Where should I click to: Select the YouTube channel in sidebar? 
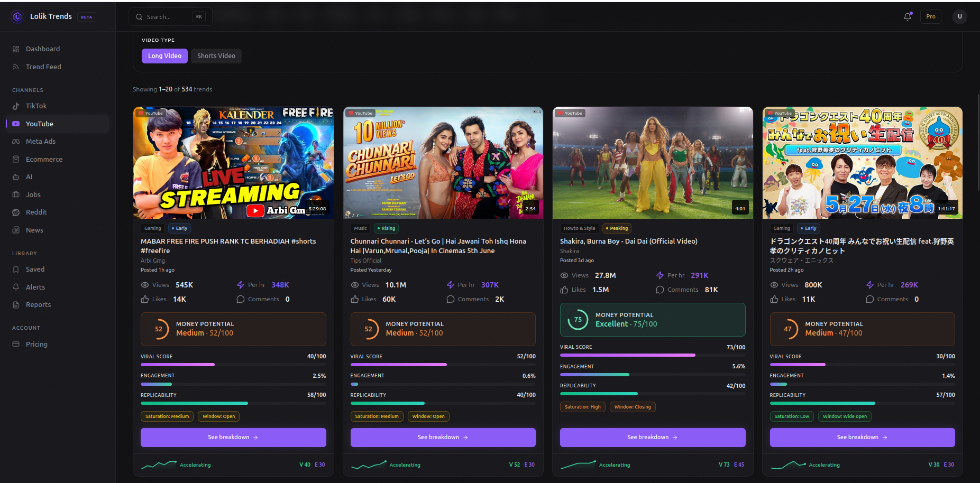coord(58,124)
